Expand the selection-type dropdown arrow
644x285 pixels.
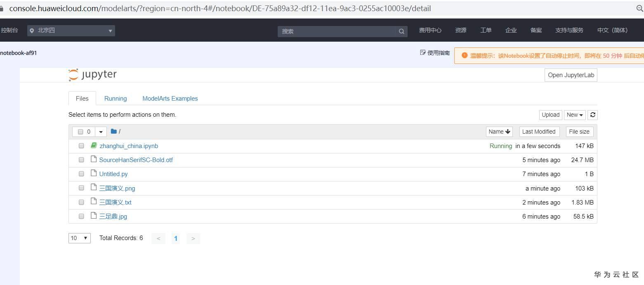[101, 132]
